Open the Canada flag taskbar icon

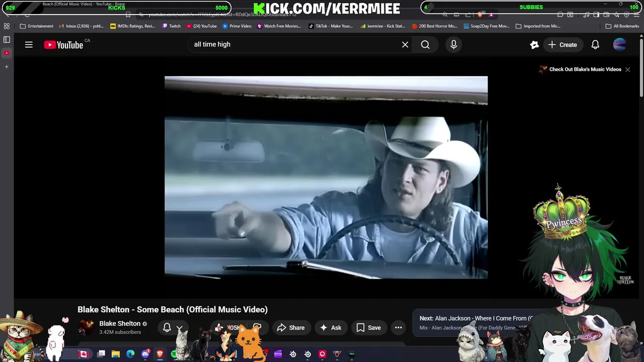click(x=84, y=354)
